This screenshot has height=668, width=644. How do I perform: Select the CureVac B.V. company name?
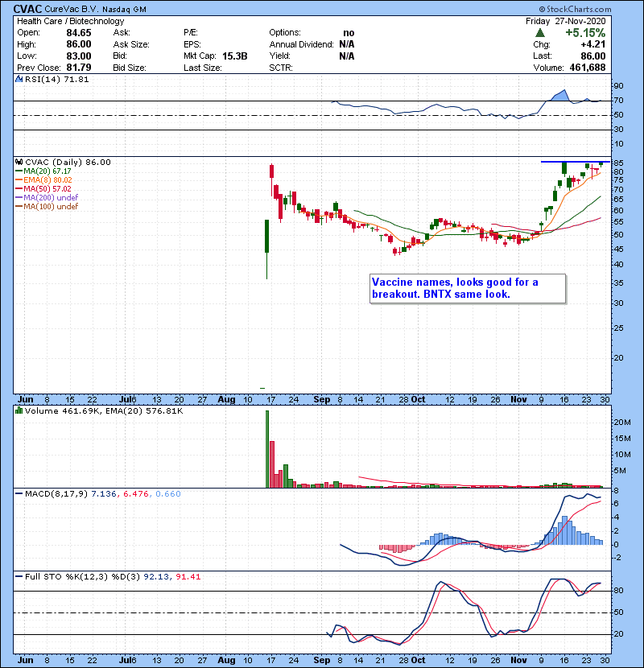point(72,9)
